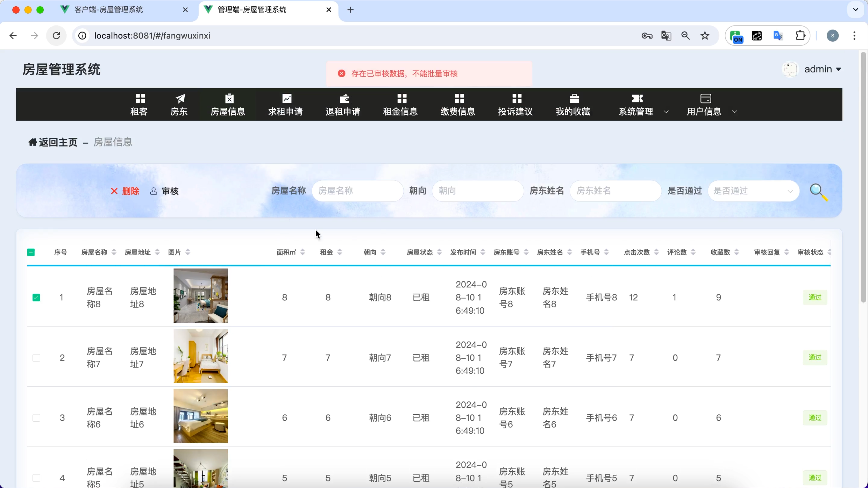
Task: Switch to 客户端-房屋管理系统 tab
Action: click(x=108, y=10)
